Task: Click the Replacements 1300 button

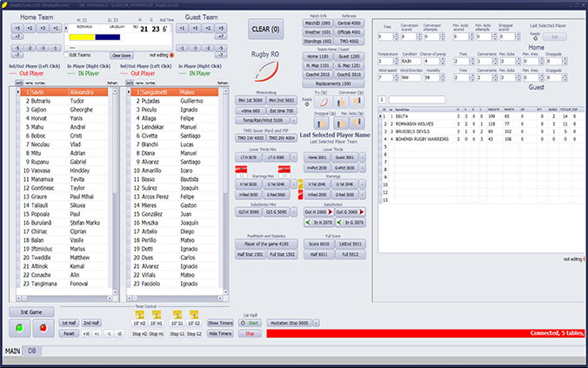Action: (333, 84)
